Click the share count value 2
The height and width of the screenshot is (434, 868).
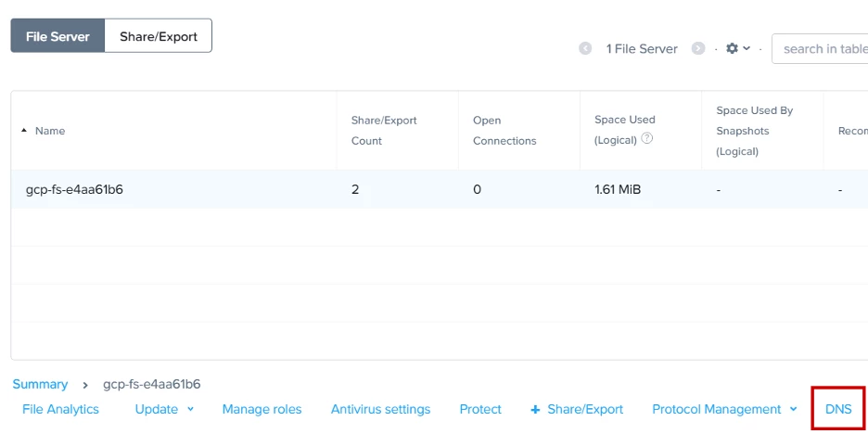click(x=355, y=189)
